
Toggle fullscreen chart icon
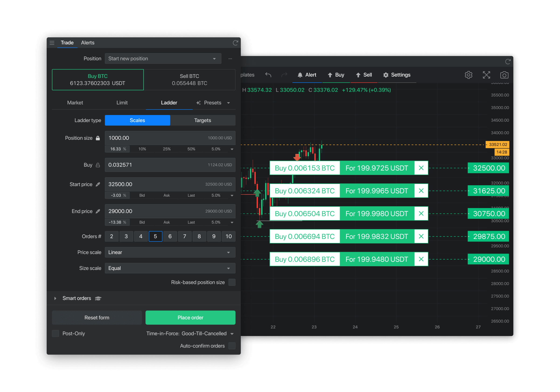pos(486,75)
